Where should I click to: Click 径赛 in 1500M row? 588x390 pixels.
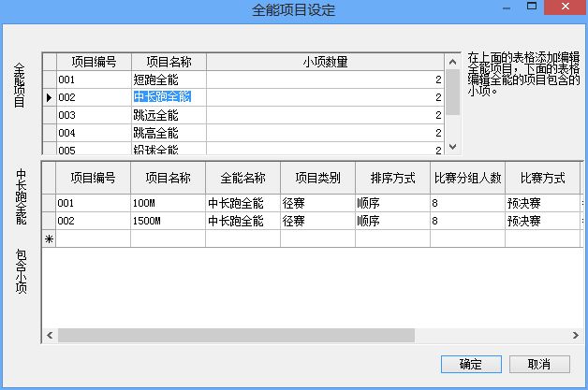coord(318,221)
